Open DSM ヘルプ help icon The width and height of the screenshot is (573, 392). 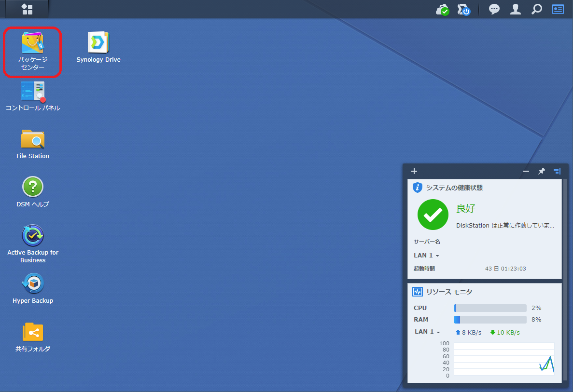[x=32, y=192]
